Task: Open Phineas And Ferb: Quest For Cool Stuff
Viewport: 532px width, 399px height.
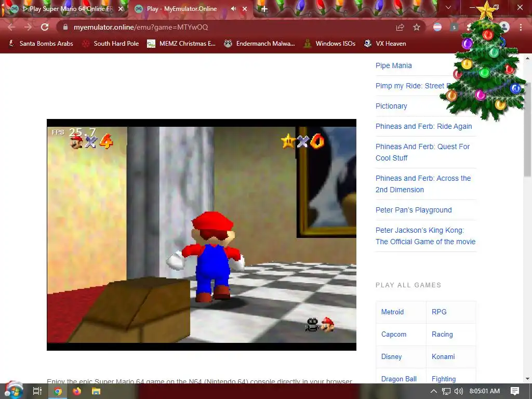Action: [x=423, y=152]
